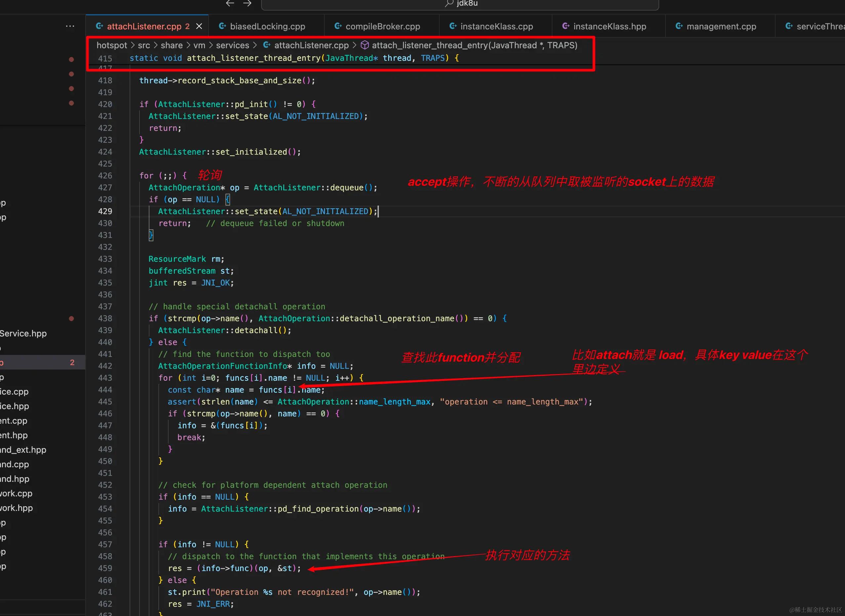The height and width of the screenshot is (616, 845).
Task: Click the three-dots more actions icon
Action: [x=70, y=26]
